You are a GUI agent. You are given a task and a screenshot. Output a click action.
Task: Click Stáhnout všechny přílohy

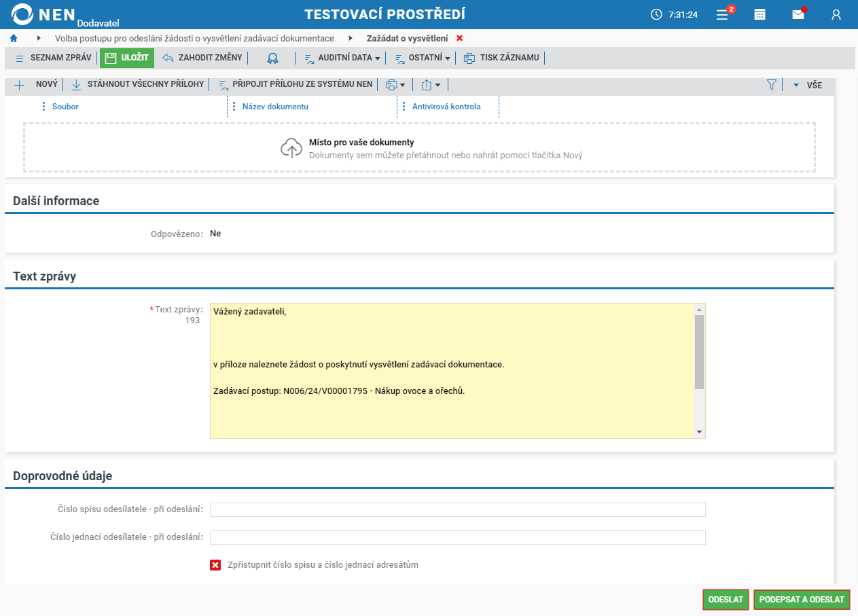138,84
